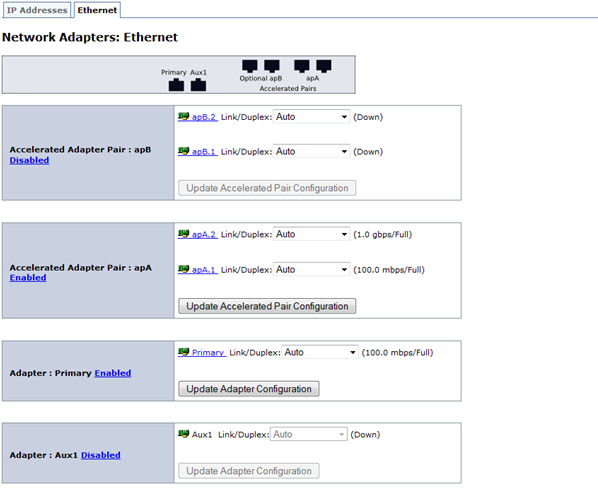
Task: Open apB.2 Link/Duplex dropdown
Action: coord(311,117)
